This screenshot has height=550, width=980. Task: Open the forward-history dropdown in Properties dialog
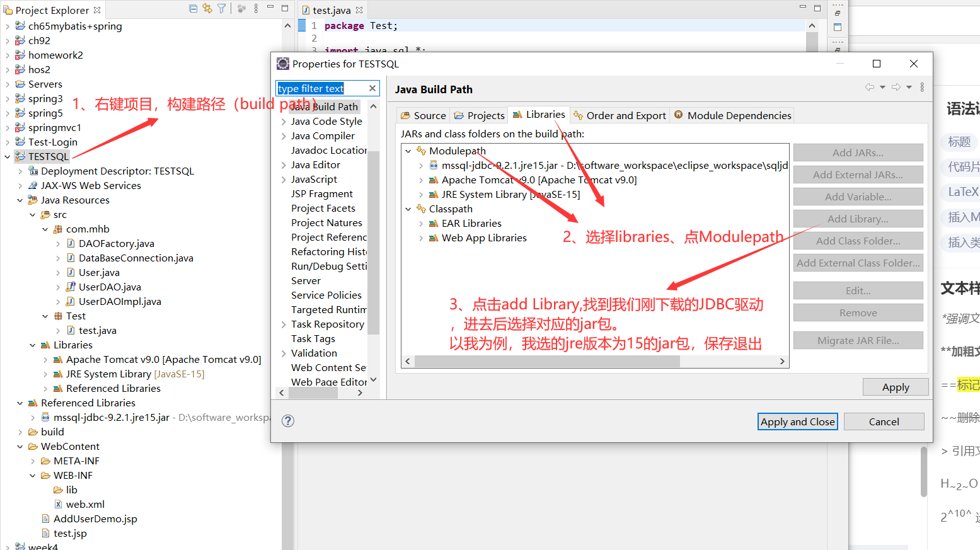tap(909, 87)
